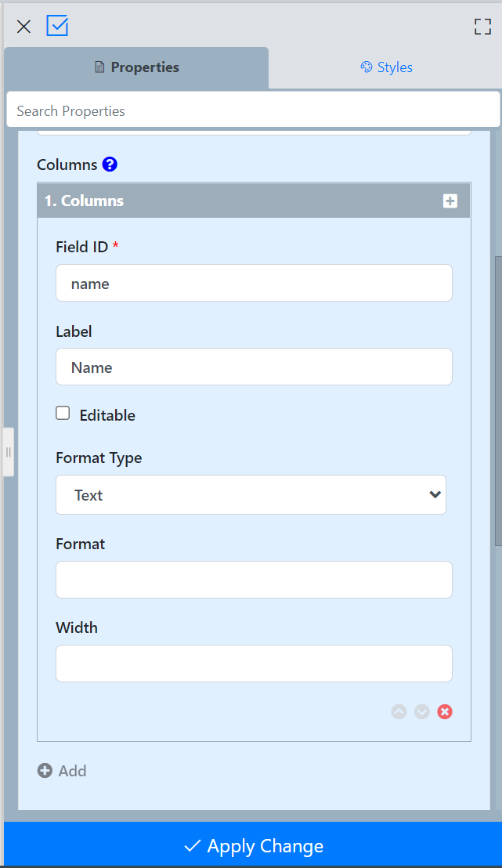Click into the Search Properties field
Image resolution: width=502 pixels, height=868 pixels.
point(253,111)
